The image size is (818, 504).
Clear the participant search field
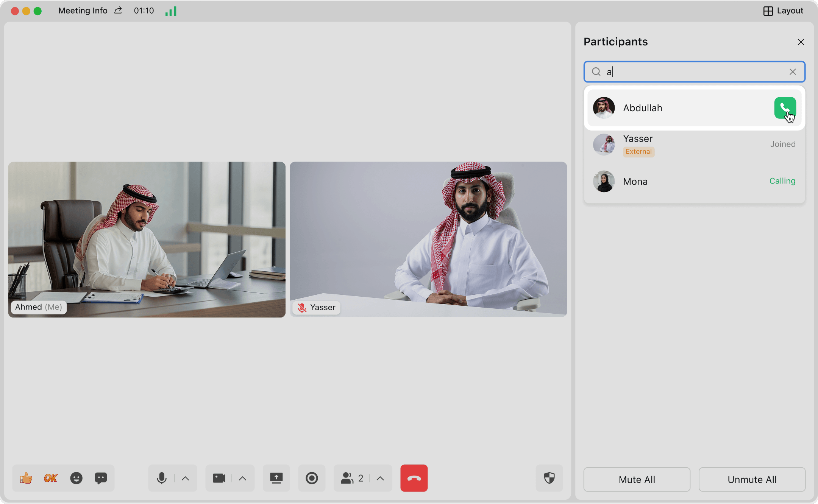[793, 72]
